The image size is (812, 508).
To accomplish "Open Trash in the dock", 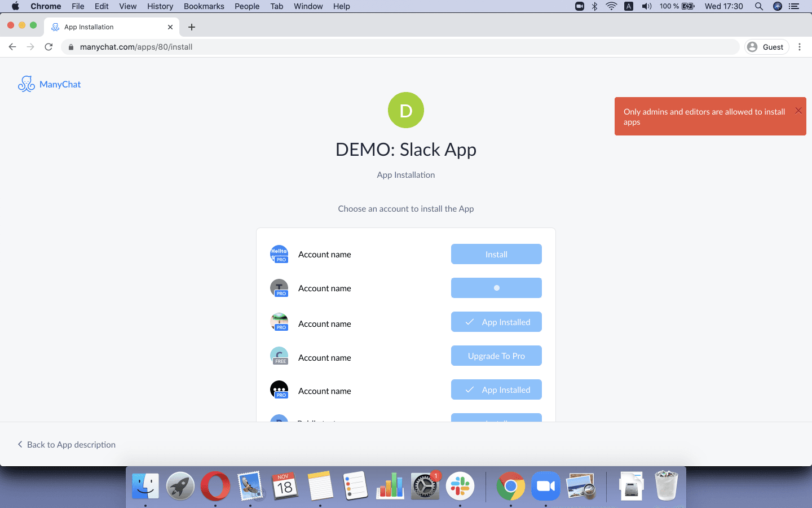I will [x=667, y=486].
